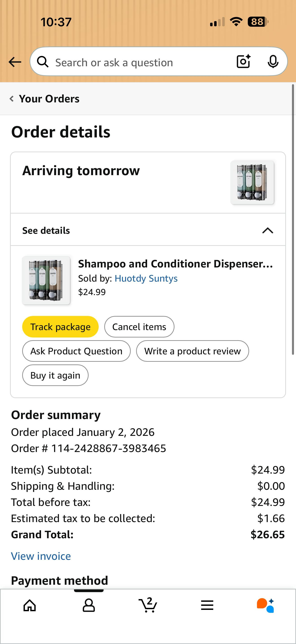The height and width of the screenshot is (644, 296).
Task: Launch the Rufus AI assistant icon
Action: (x=266, y=605)
